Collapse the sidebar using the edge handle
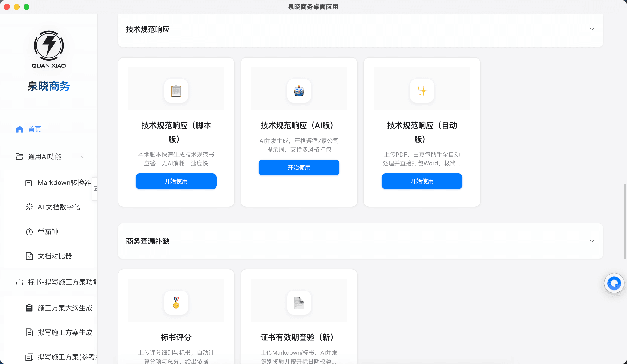Viewport: 627px width, 364px height. click(x=95, y=189)
